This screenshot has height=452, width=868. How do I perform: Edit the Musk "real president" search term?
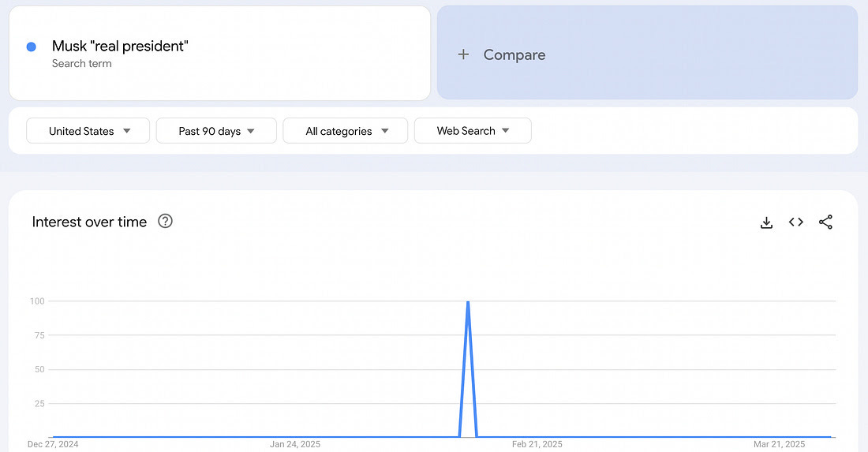(220, 53)
